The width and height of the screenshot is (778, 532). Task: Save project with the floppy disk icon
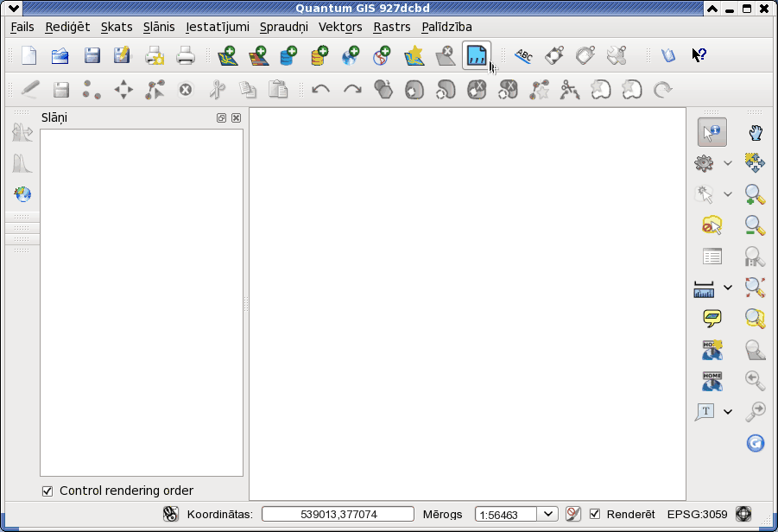coord(92,55)
